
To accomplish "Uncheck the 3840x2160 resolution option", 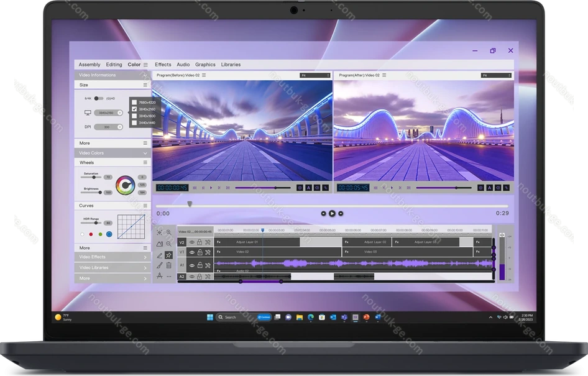I will (x=134, y=109).
